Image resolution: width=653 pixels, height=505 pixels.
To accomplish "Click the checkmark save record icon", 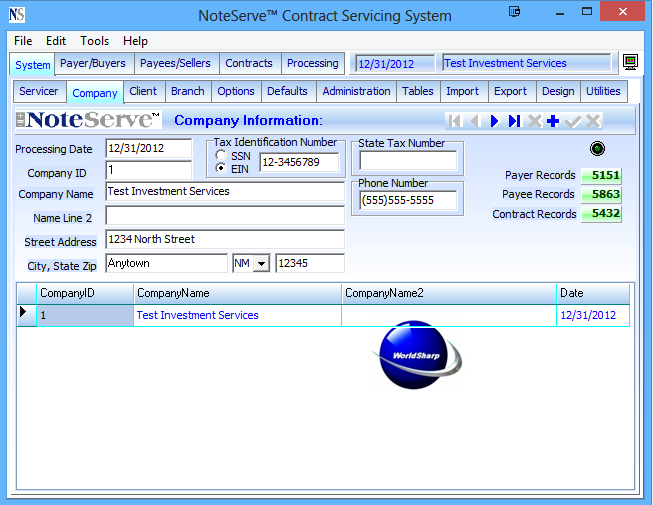I will (573, 121).
